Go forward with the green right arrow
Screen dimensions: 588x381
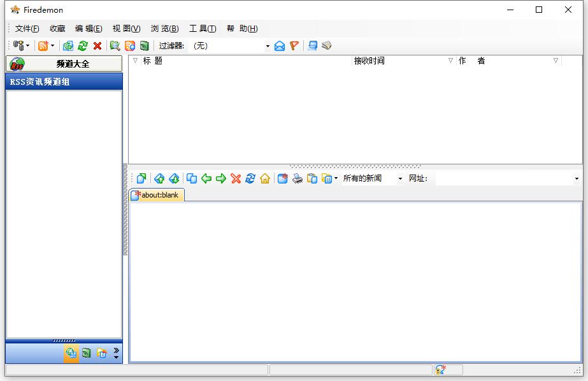(x=221, y=178)
